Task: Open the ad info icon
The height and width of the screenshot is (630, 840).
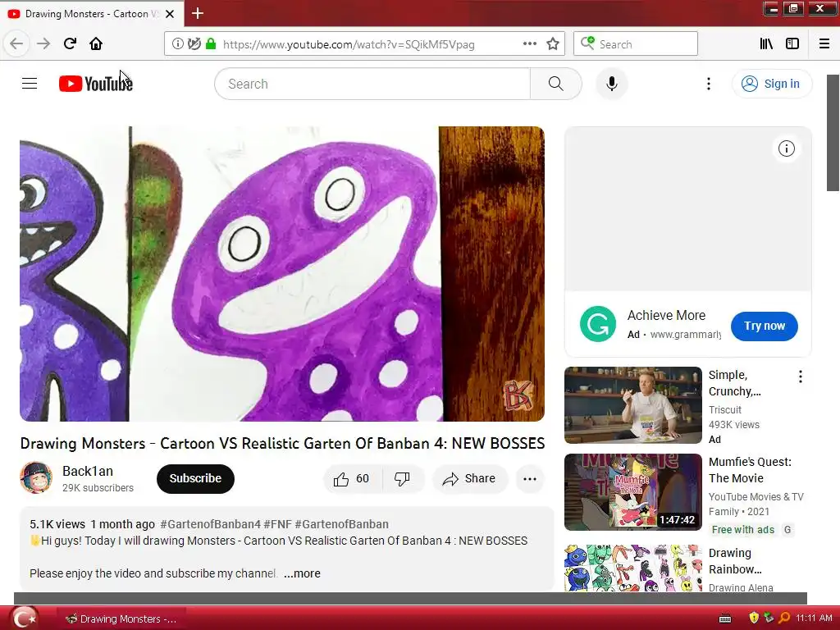Action: (x=786, y=148)
